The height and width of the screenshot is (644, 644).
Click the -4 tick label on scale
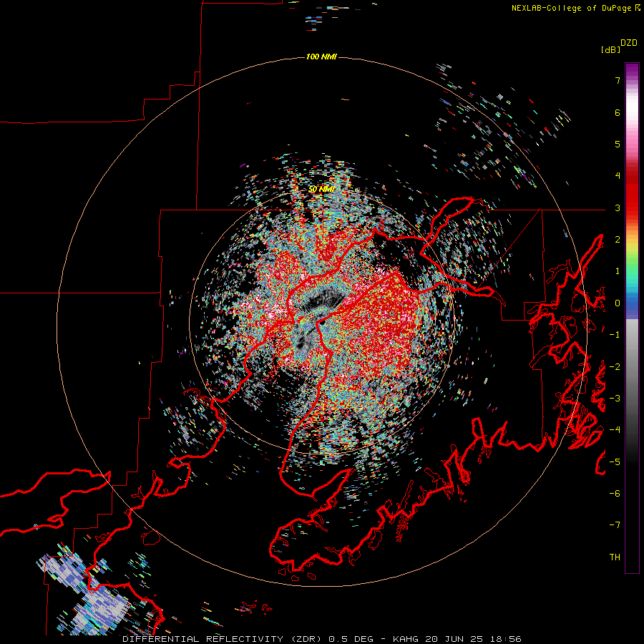tap(615, 430)
